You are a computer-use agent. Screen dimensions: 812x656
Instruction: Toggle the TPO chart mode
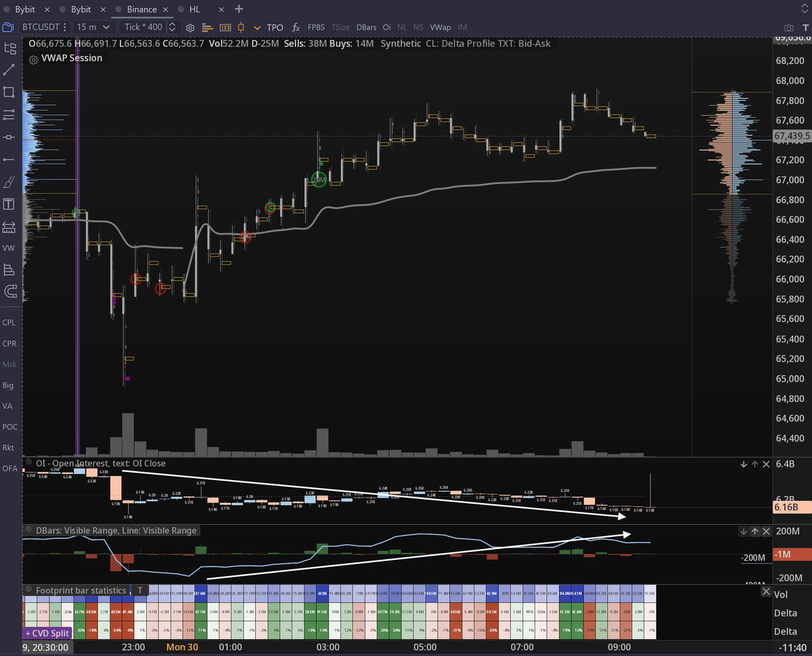click(x=275, y=28)
